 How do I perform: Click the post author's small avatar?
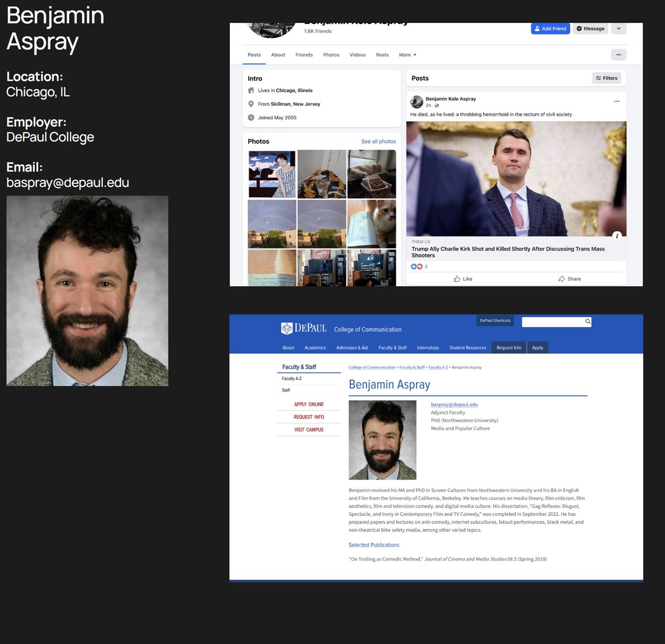coord(417,102)
